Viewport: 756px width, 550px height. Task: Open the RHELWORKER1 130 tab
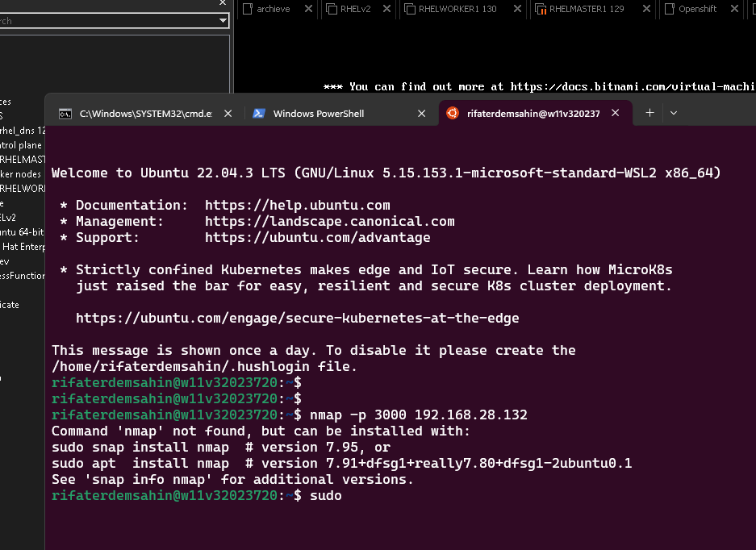pyautogui.click(x=457, y=9)
